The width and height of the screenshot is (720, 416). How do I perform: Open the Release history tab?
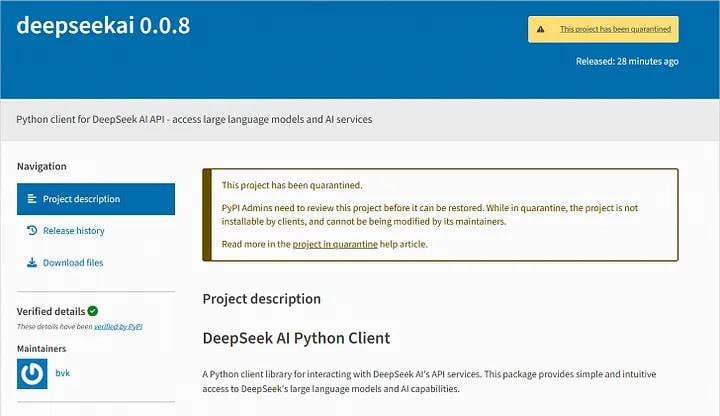tap(73, 230)
